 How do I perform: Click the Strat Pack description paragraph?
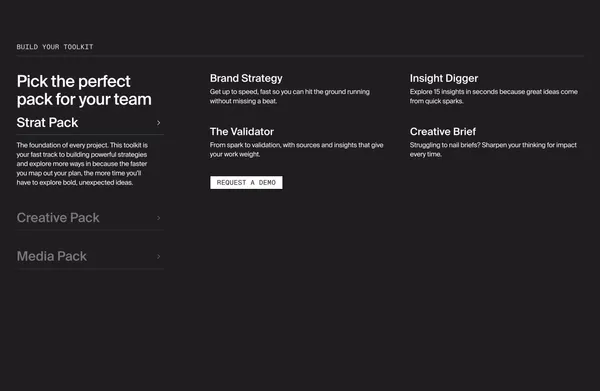[82, 164]
